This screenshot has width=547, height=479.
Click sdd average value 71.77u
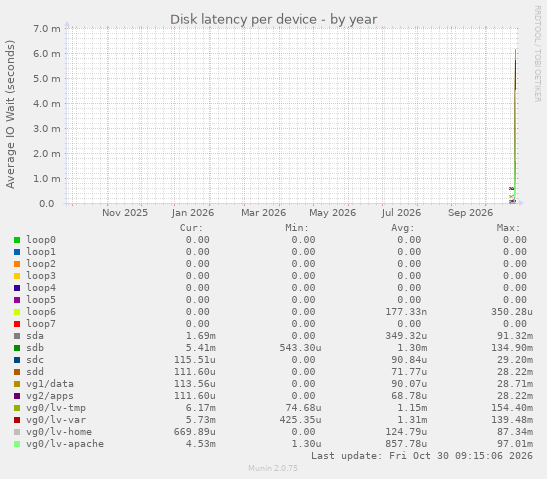coord(409,372)
